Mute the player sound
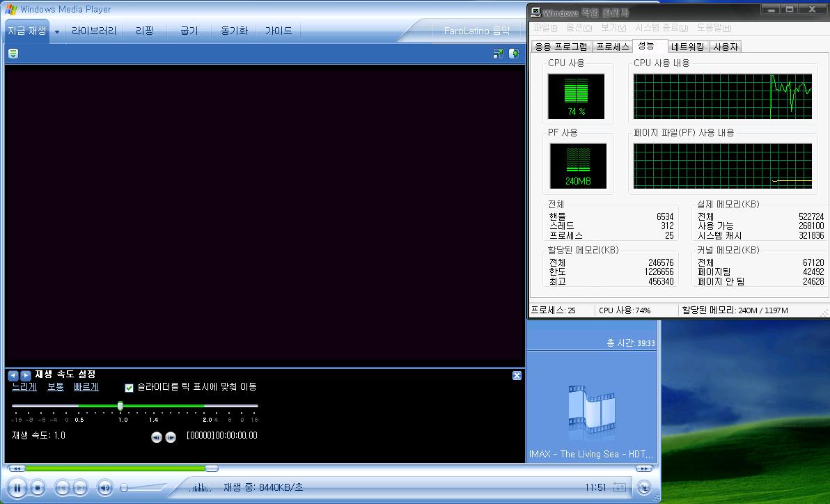830x504 pixels. pos(105,487)
